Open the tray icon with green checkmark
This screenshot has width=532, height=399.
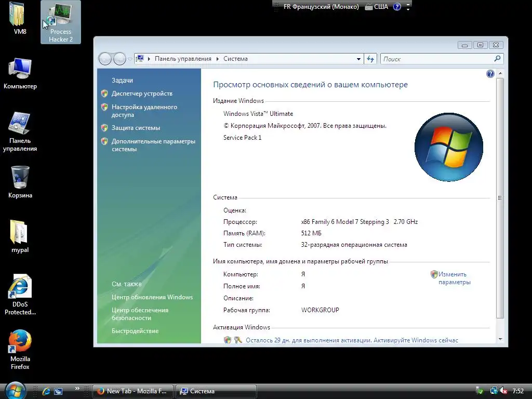click(x=480, y=391)
